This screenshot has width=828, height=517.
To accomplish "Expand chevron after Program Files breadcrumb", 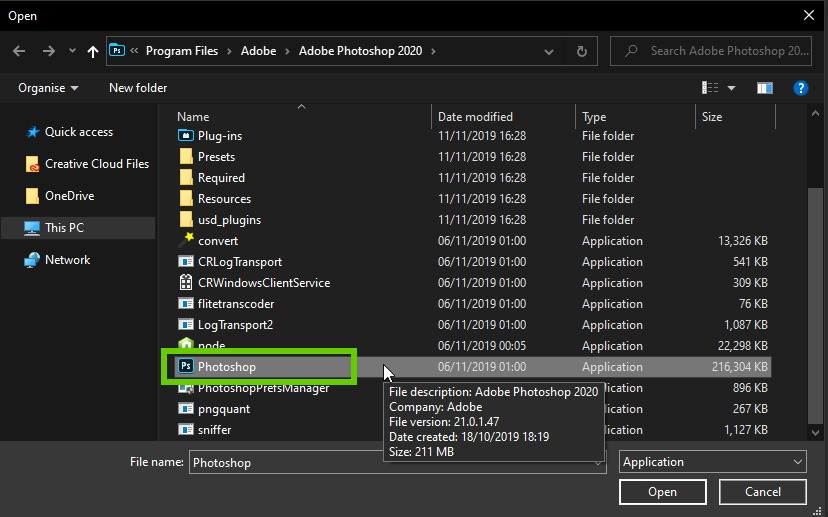I will coord(229,51).
